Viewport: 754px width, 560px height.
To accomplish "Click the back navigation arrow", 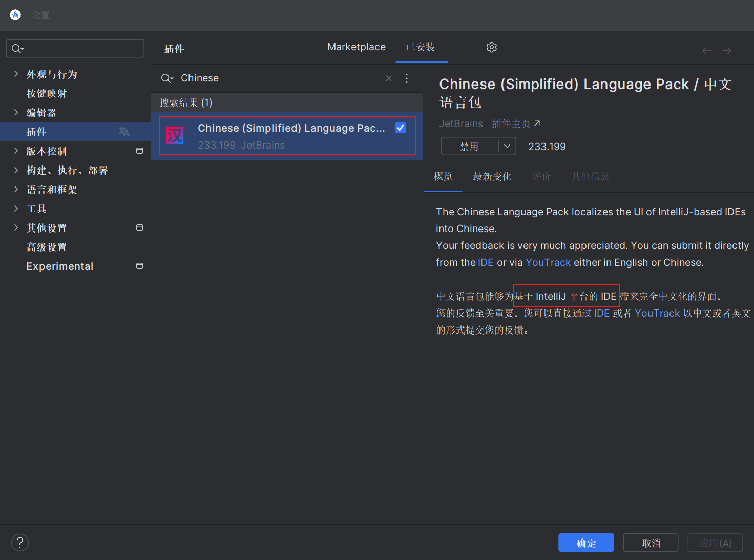I will coord(707,51).
